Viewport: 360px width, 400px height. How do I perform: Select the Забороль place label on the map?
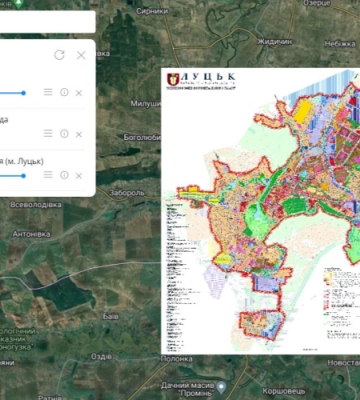[127, 193]
